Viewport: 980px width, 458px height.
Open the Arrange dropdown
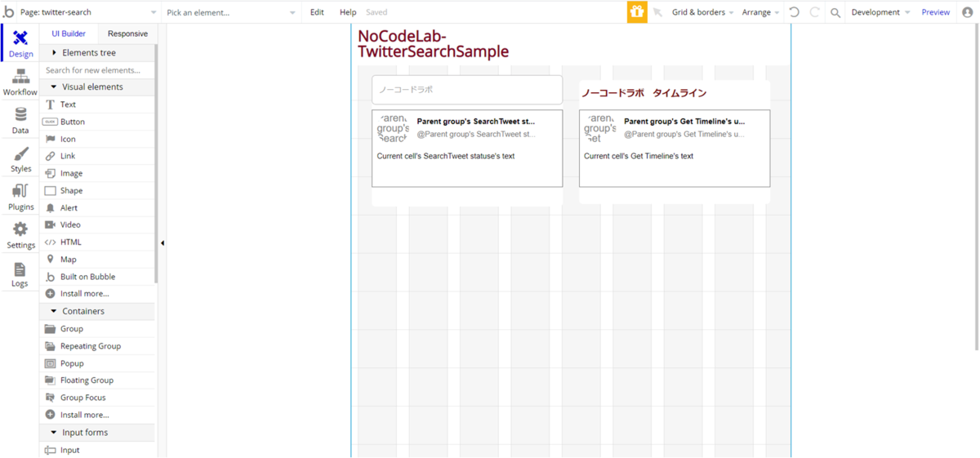(759, 12)
